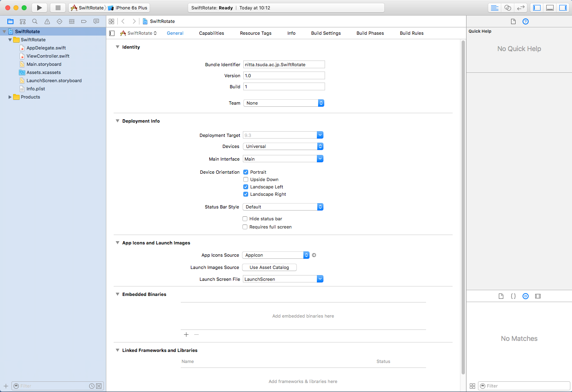The width and height of the screenshot is (572, 392).
Task: Switch to the Assistant editor
Action: tap(507, 8)
